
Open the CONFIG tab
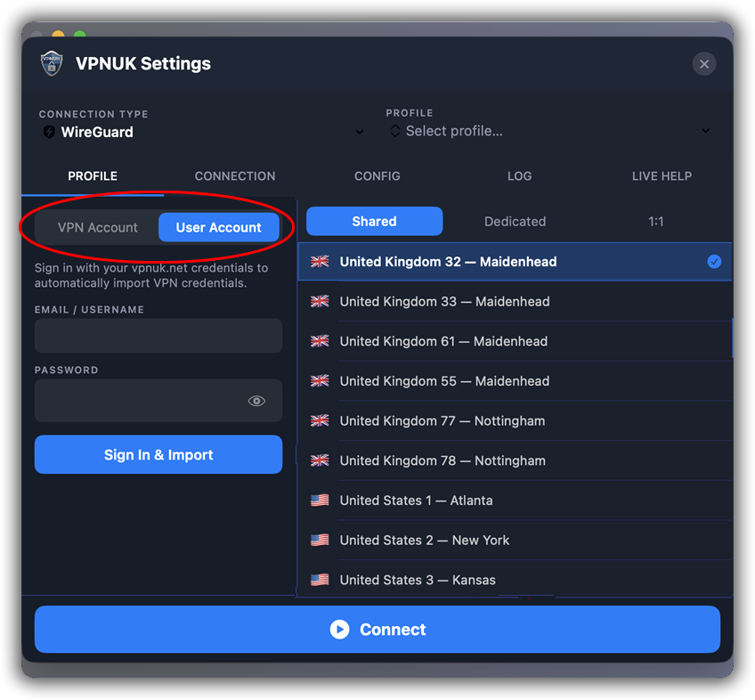pyautogui.click(x=377, y=175)
